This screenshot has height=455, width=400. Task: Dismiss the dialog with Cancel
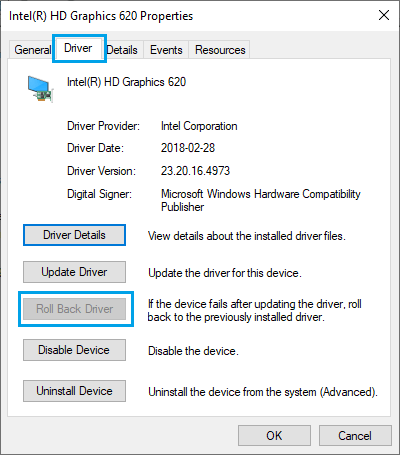pos(355,436)
